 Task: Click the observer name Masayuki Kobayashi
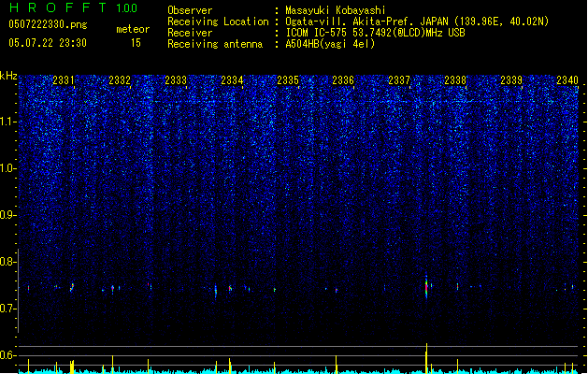pos(336,10)
